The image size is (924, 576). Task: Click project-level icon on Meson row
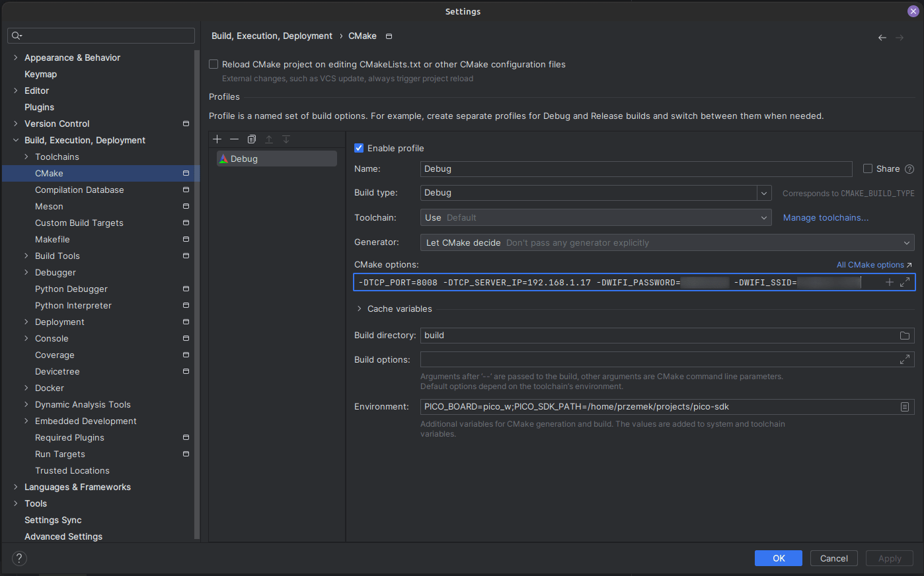(186, 206)
